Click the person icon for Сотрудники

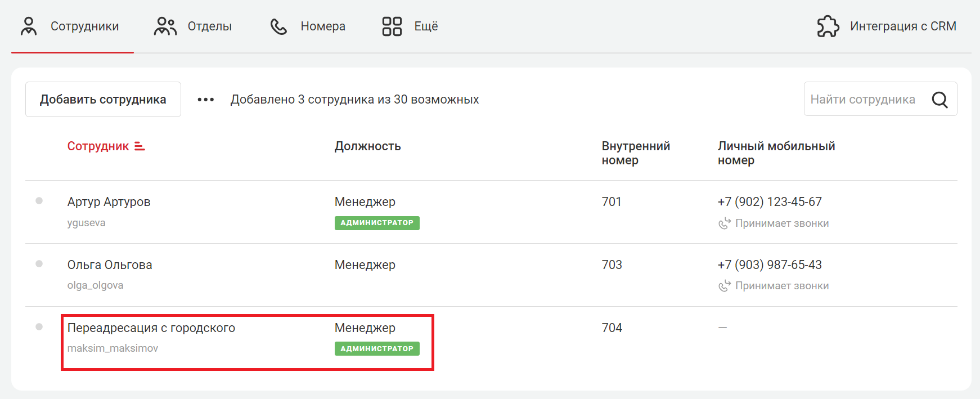pos(29,26)
